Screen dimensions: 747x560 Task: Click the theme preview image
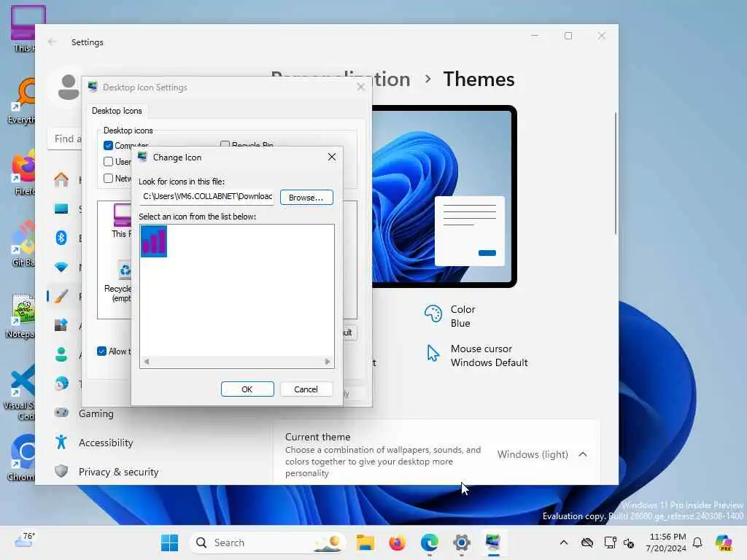[x=444, y=196]
